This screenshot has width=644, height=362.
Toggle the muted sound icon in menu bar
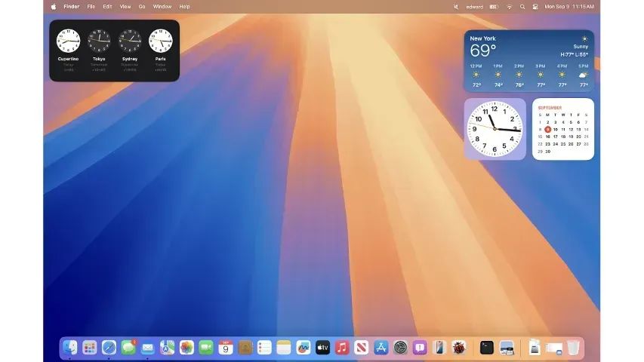(456, 6)
